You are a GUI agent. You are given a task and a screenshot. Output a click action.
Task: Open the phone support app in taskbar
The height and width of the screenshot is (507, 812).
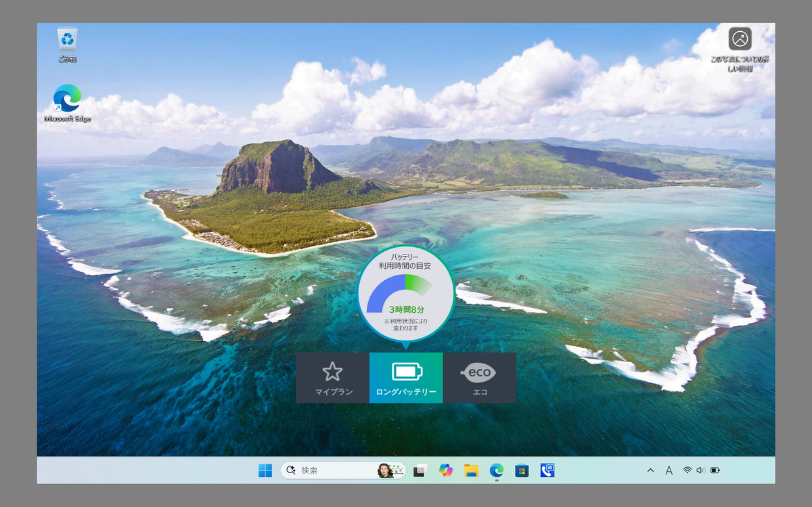[547, 470]
